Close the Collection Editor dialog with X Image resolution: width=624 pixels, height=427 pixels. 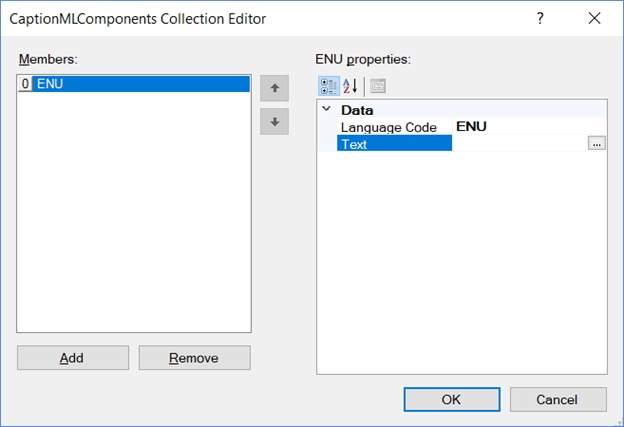pyautogui.click(x=595, y=18)
